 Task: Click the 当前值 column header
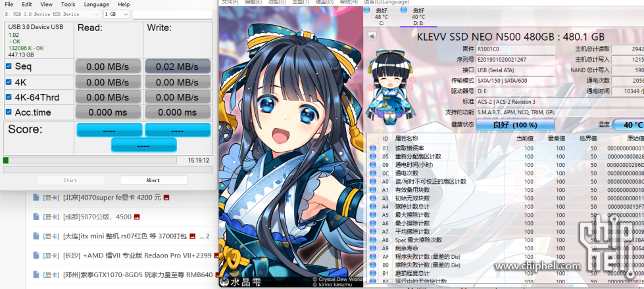click(524, 139)
